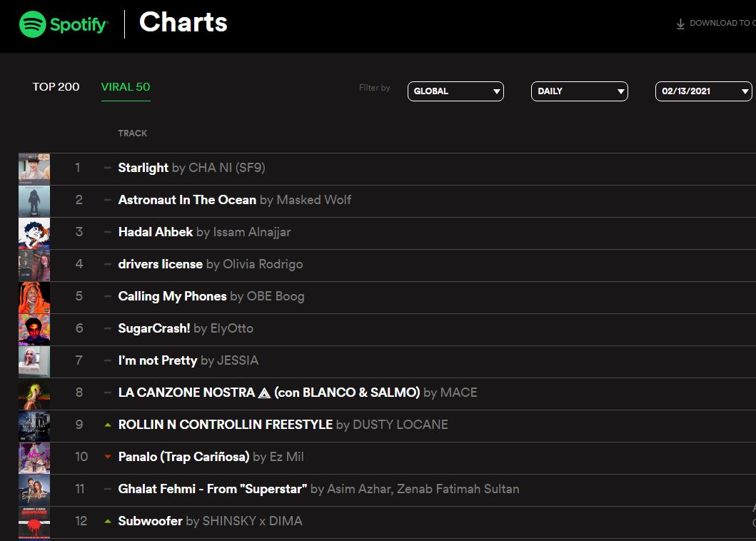The height and width of the screenshot is (541, 756).
Task: Open the DAILY frequency dropdown
Action: point(579,91)
